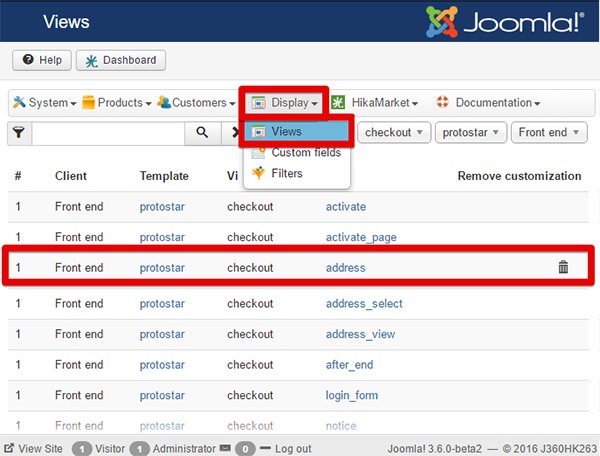The image size is (600, 456).
Task: Click the Log out link
Action: 293,449
